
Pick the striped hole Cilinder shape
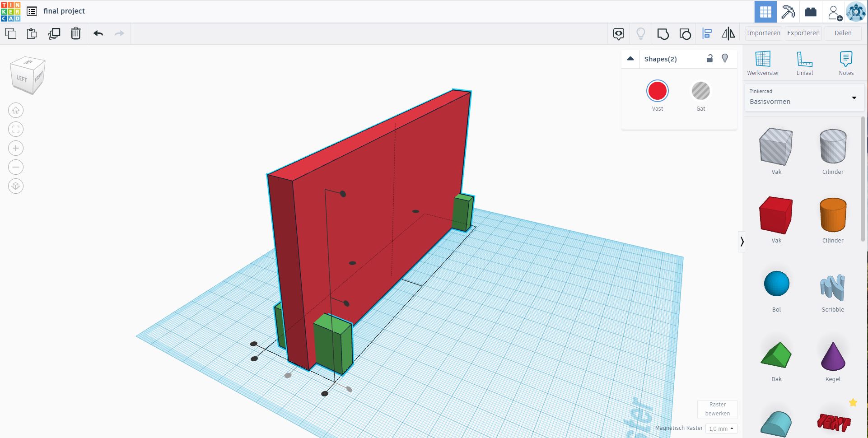[x=833, y=146]
